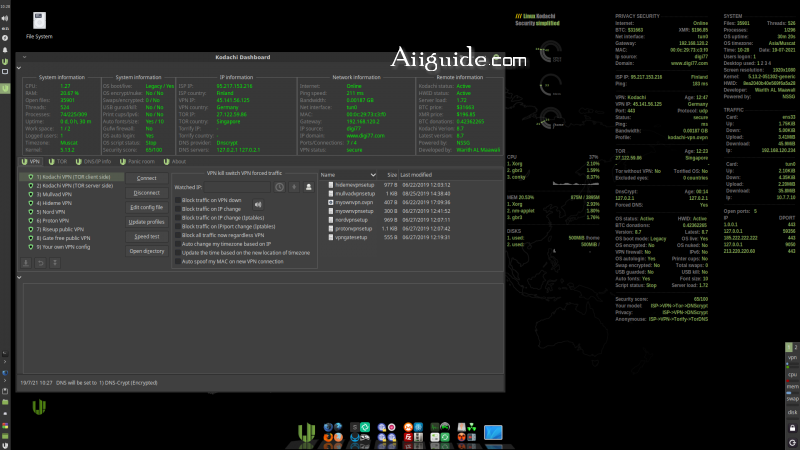Enable Block all traffic now regardless VPN
Image resolution: width=800 pixels, height=450 pixels.
point(178,235)
